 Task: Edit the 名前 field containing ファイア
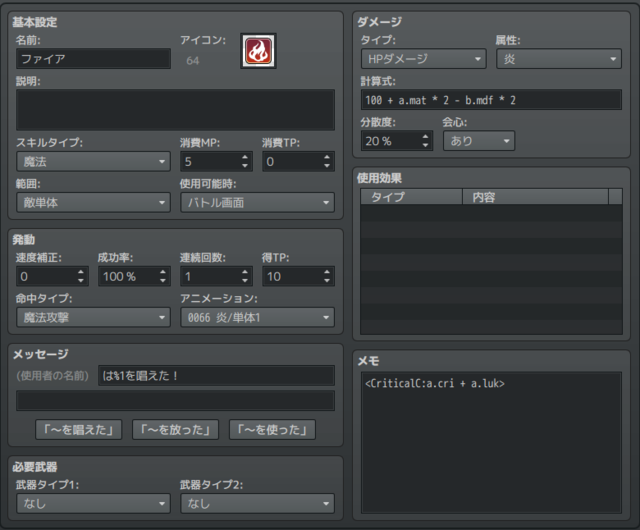point(93,59)
